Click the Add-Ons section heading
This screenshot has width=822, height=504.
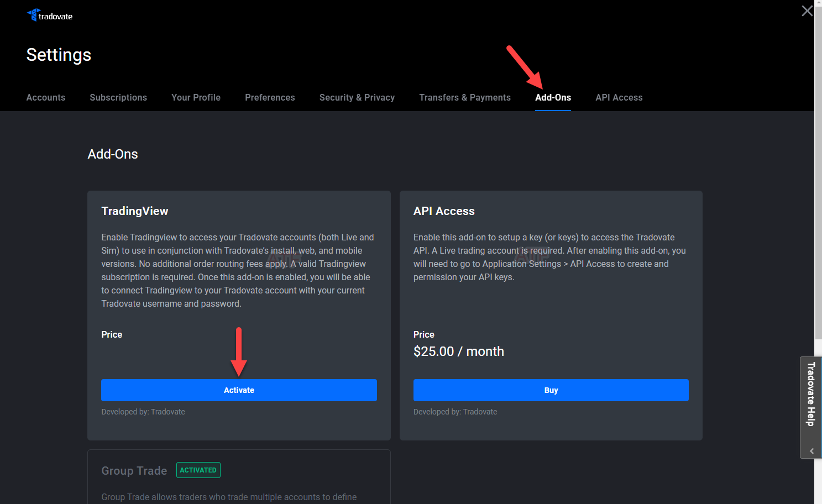(113, 154)
